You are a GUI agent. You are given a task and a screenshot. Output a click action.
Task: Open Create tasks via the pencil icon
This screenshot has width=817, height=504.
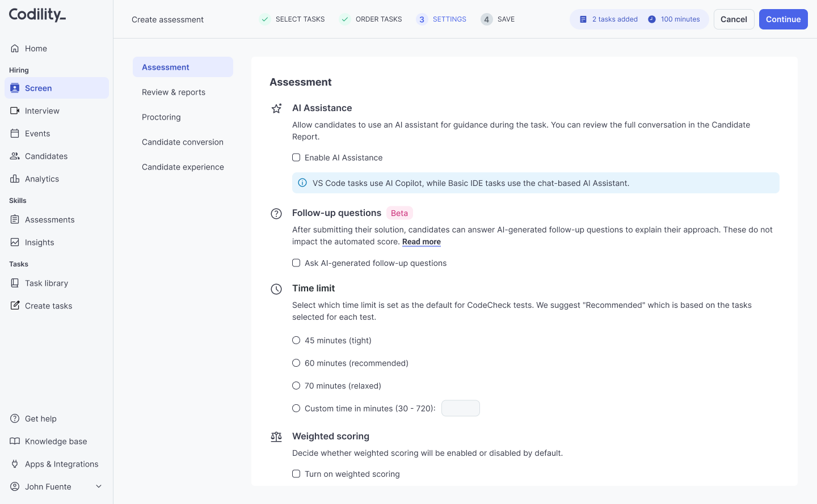pyautogui.click(x=15, y=306)
